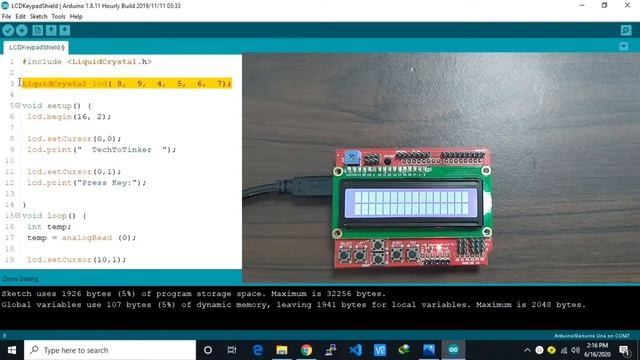Click the #include <LiquidCrystal.h> line
Screen dimensions: 640x360
pos(87,62)
